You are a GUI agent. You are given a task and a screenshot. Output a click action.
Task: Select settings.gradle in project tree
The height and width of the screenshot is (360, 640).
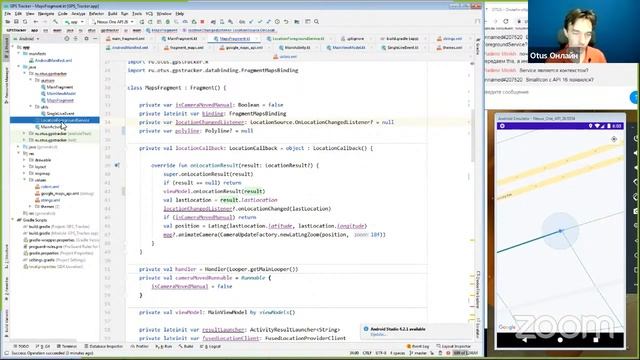coord(42,260)
